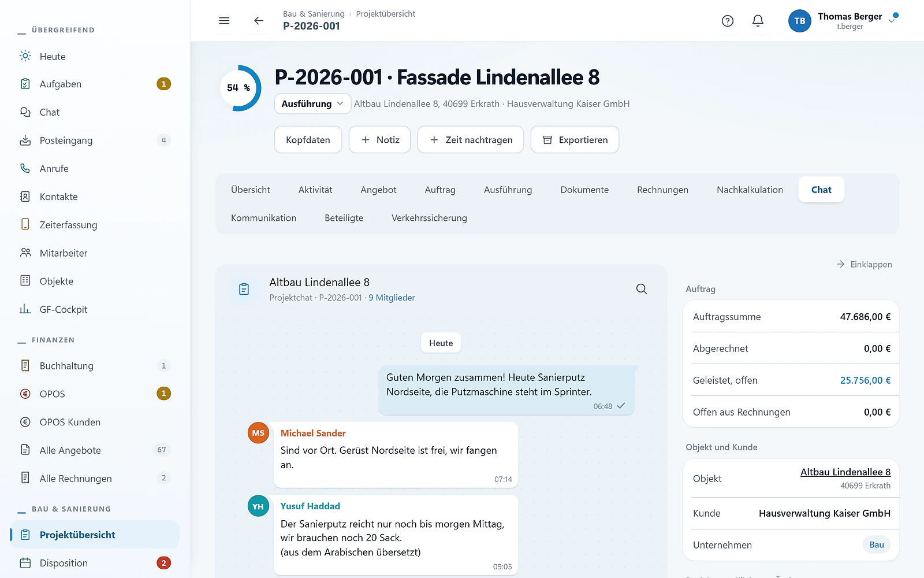
Task: Search in the Altbau Lindenallee 8 chat
Action: coord(642,289)
